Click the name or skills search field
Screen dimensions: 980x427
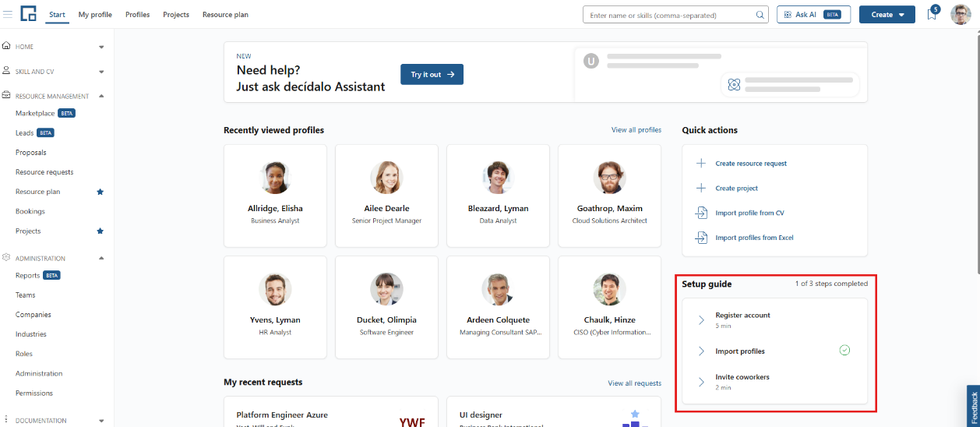coord(675,15)
